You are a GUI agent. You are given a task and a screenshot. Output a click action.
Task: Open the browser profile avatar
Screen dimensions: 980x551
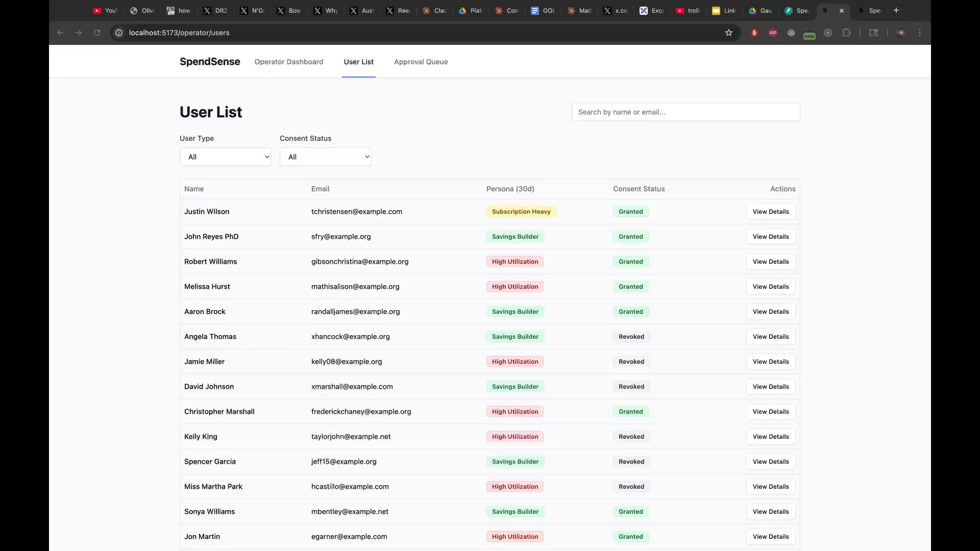click(x=901, y=33)
